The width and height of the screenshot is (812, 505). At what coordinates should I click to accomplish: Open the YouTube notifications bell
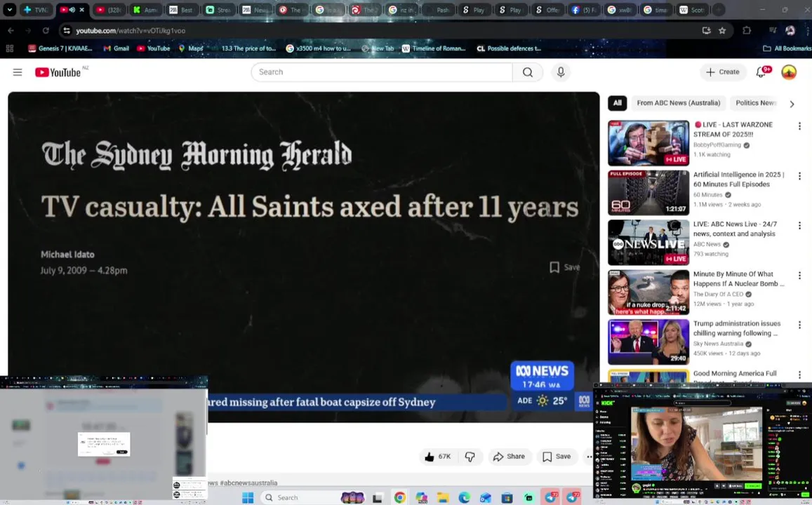coord(761,72)
